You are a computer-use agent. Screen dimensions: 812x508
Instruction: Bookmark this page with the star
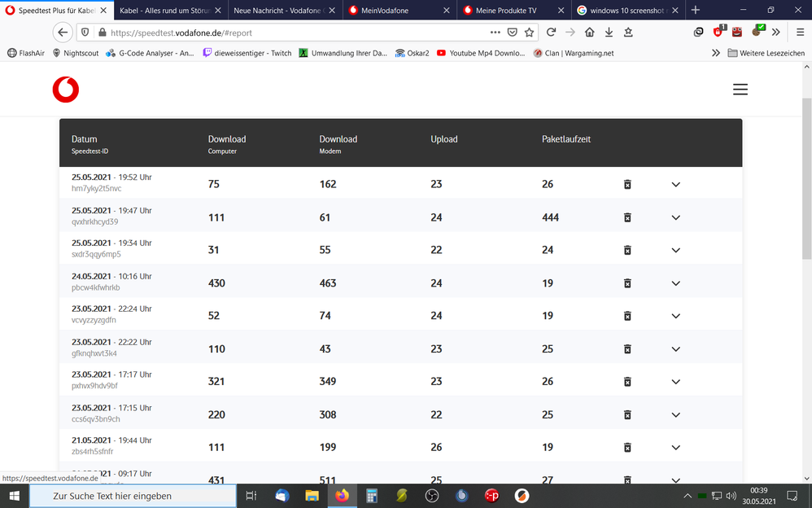(529, 33)
